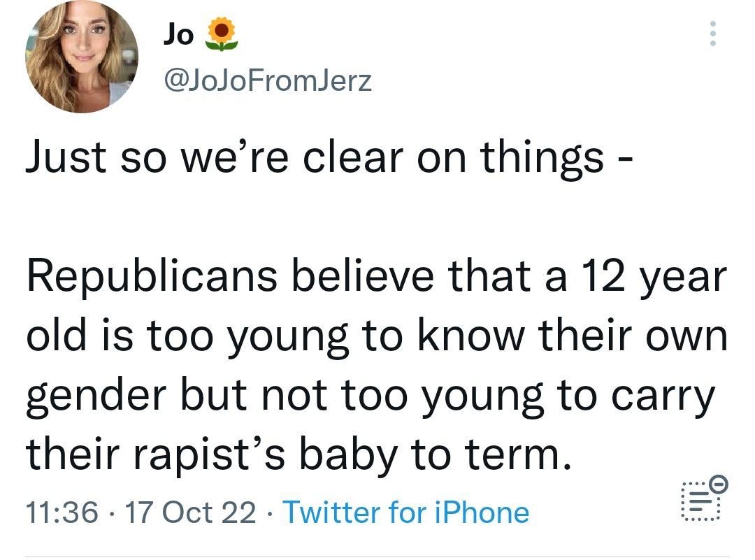Open Jo's profile picture
The height and width of the screenshot is (560, 755).
(x=82, y=57)
